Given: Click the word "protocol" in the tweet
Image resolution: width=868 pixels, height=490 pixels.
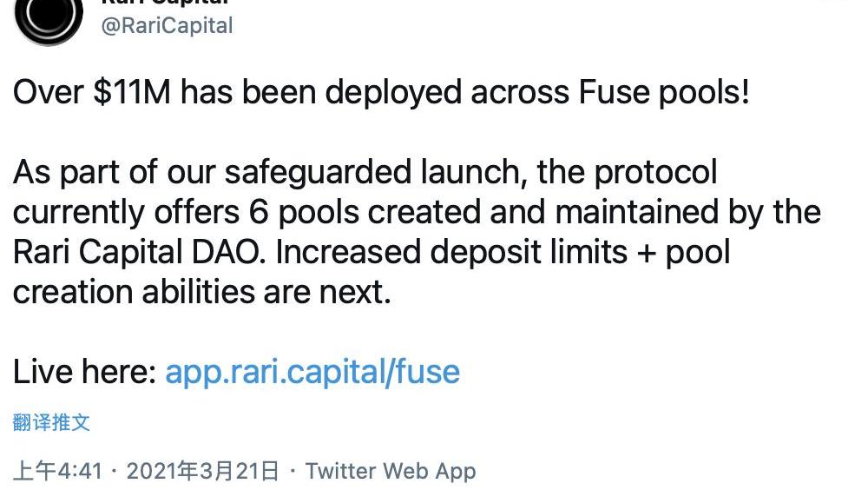Looking at the screenshot, I should pos(655,172).
